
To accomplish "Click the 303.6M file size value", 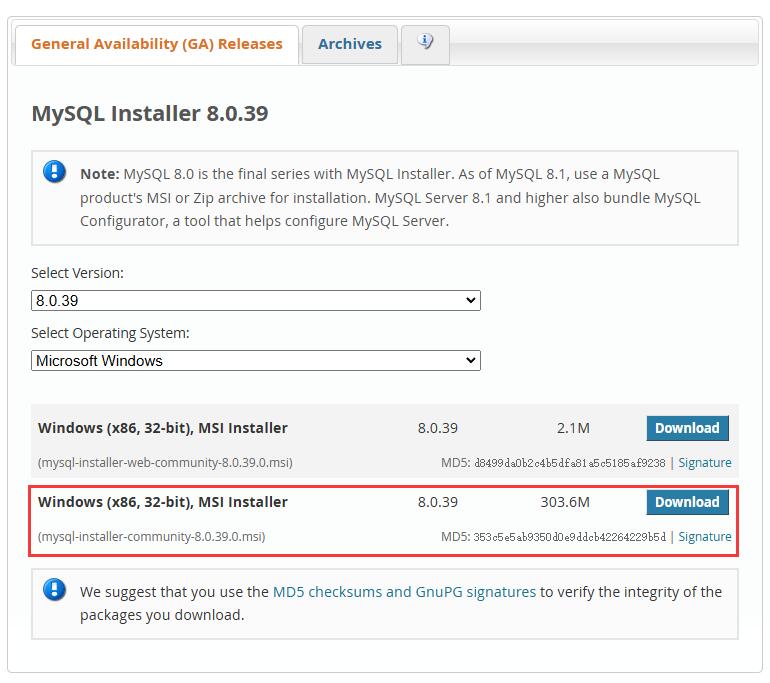I will click(565, 502).
